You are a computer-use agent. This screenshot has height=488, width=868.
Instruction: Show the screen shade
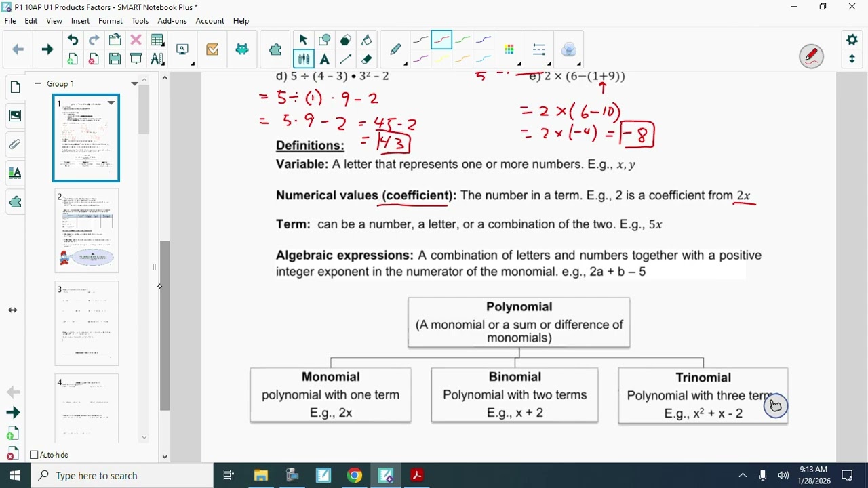[136, 59]
